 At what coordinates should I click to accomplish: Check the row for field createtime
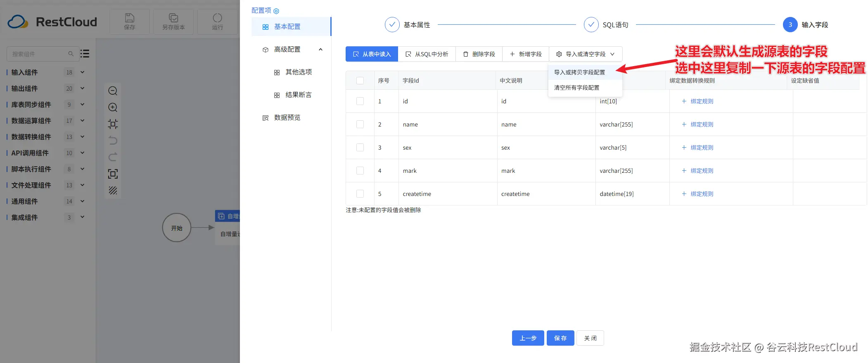point(360,194)
